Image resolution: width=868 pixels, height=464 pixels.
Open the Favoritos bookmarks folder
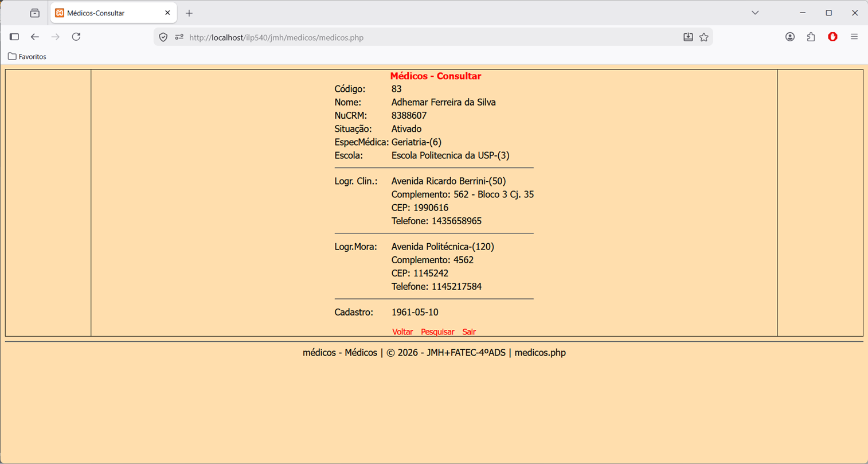(28, 57)
